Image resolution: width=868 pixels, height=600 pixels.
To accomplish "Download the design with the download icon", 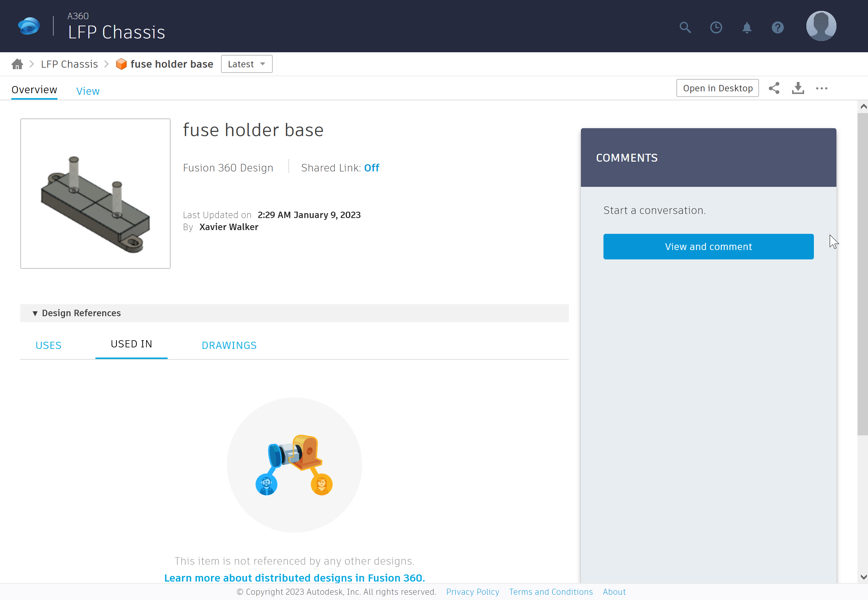I will [798, 88].
